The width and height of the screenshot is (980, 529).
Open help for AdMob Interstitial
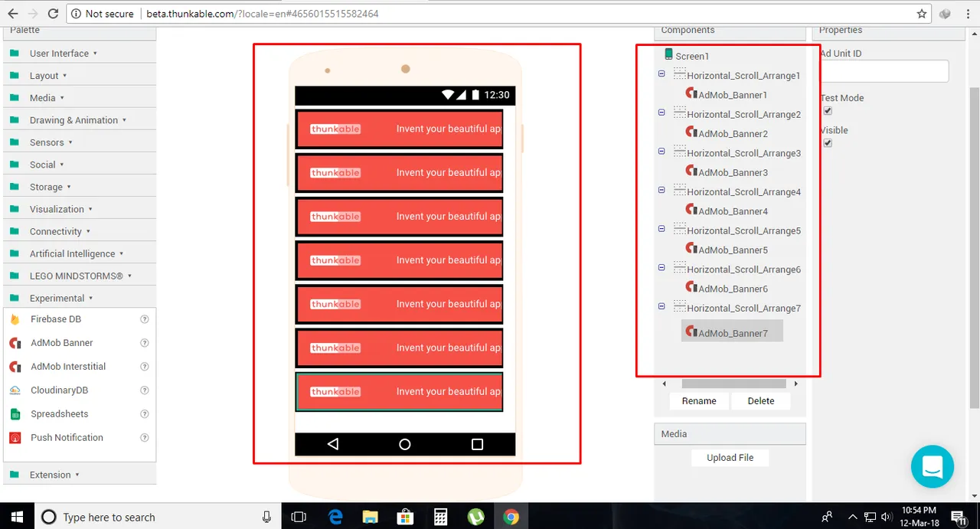[144, 367]
